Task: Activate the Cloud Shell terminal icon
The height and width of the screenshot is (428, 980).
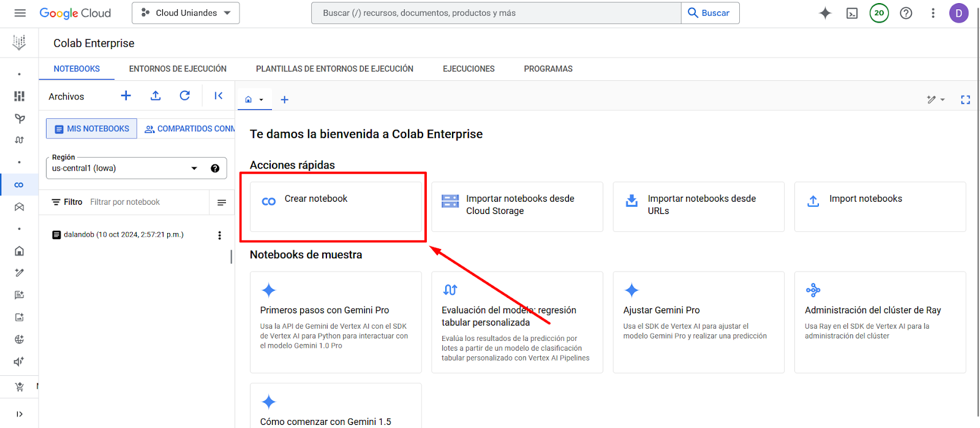Action: [852, 13]
